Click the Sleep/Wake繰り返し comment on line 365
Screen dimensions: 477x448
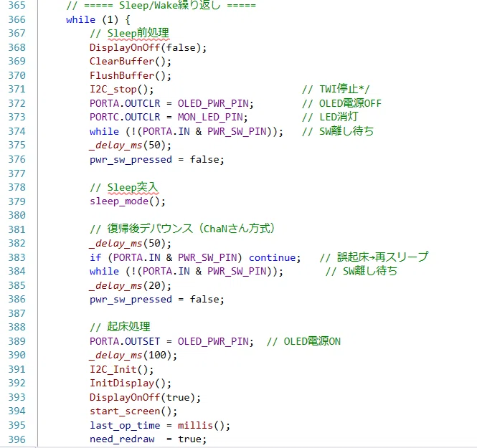click(161, 6)
